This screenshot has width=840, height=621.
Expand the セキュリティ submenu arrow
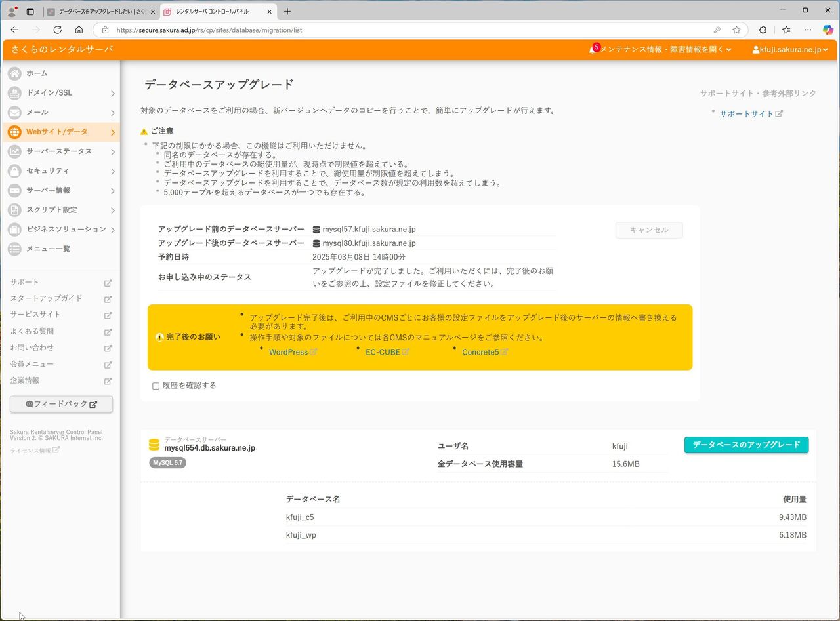113,172
